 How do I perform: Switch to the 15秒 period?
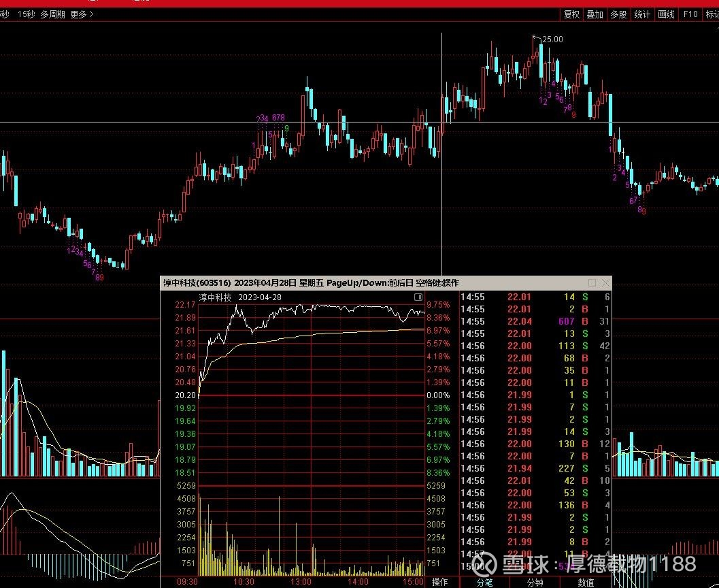(x=27, y=14)
